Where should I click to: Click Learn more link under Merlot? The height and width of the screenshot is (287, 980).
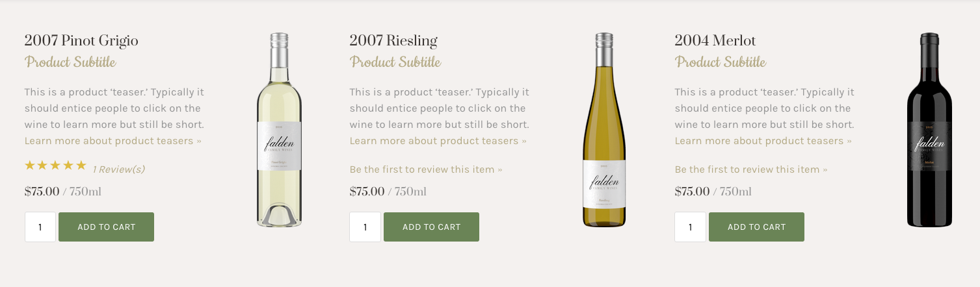763,141
